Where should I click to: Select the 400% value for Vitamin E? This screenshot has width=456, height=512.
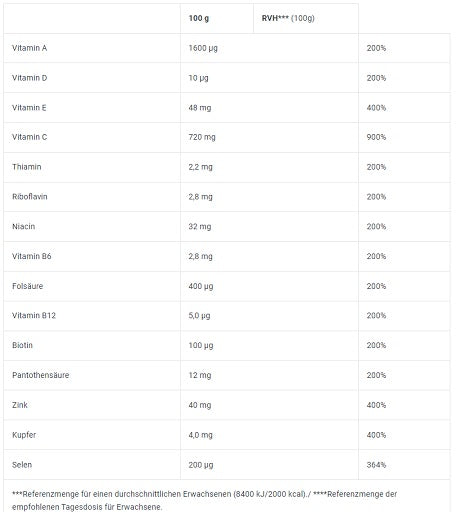(x=376, y=108)
